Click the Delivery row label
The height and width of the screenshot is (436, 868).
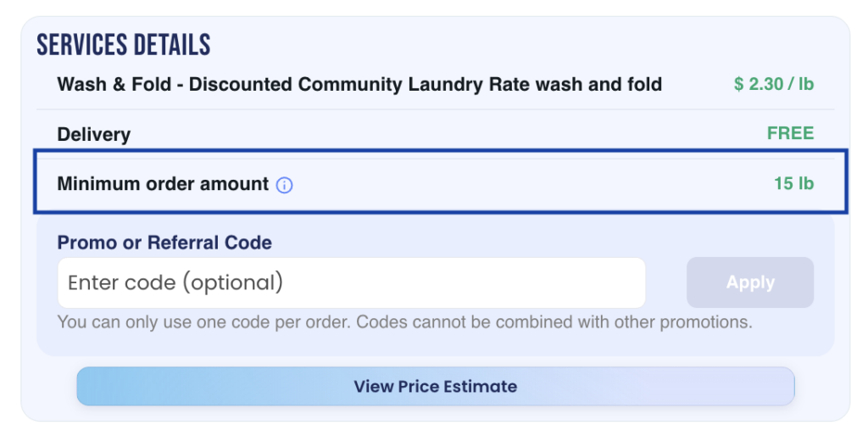[94, 134]
